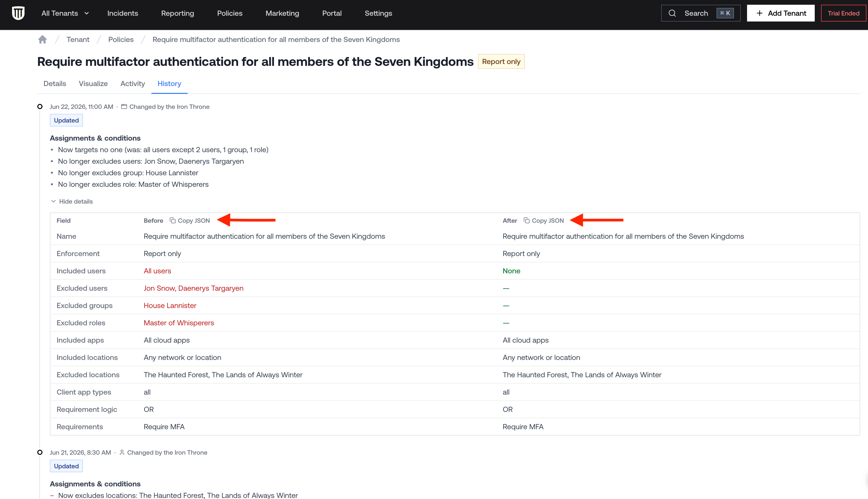The width and height of the screenshot is (868, 499).
Task: Open the All Tenants dropdown
Action: coord(65,13)
